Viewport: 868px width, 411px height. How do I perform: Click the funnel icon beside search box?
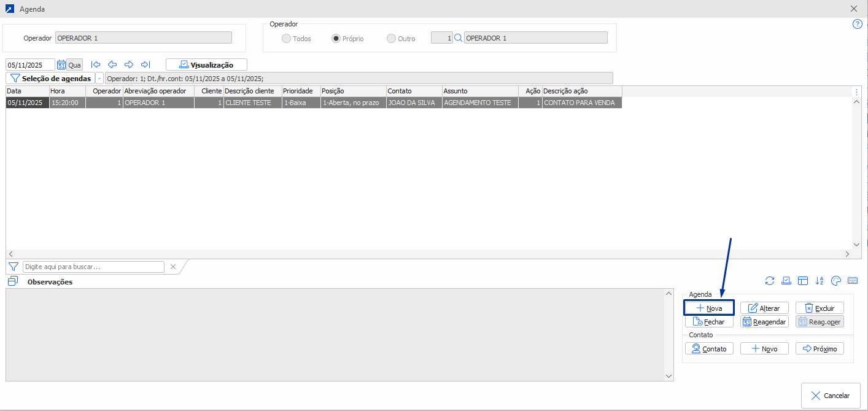click(14, 267)
